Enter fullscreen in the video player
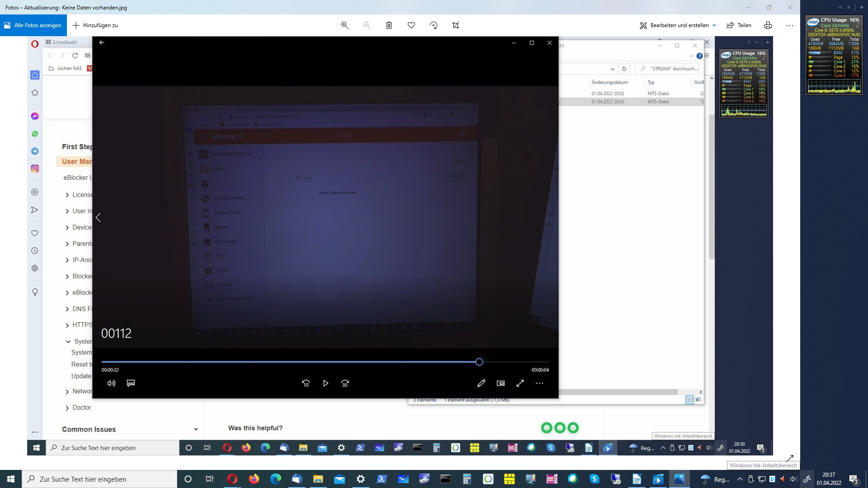The height and width of the screenshot is (488, 868). 520,383
